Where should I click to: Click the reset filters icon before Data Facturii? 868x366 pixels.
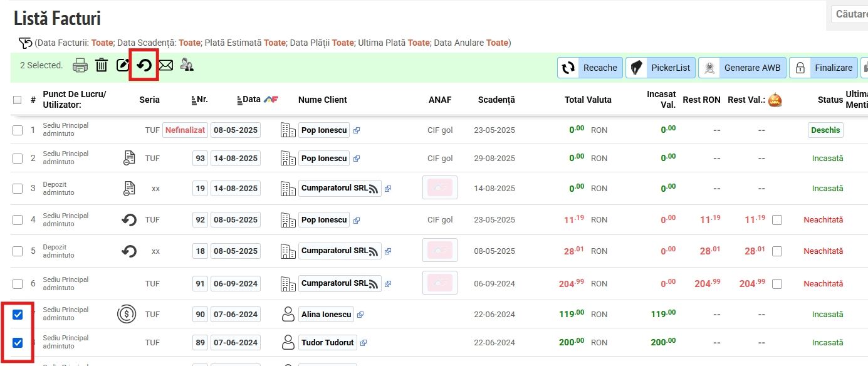(x=25, y=43)
